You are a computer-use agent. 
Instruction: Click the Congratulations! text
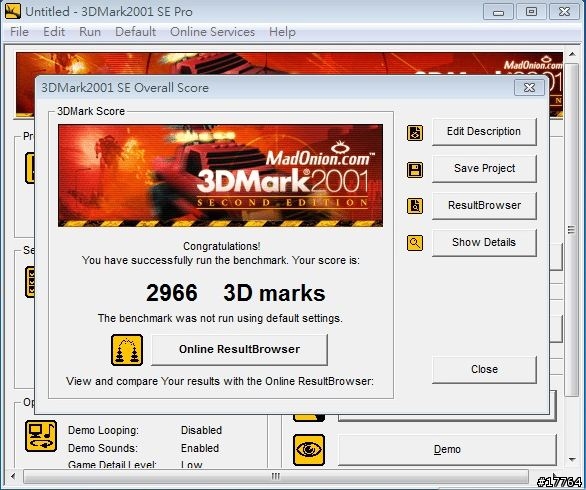click(222, 246)
